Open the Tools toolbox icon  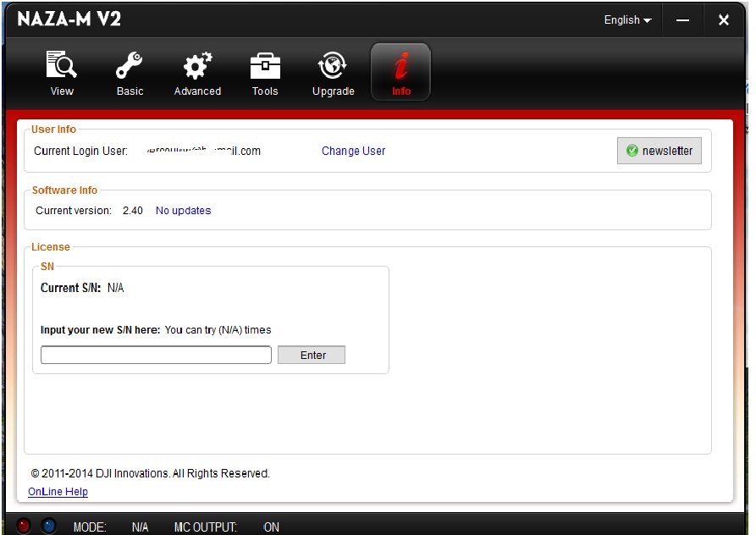pyautogui.click(x=265, y=65)
